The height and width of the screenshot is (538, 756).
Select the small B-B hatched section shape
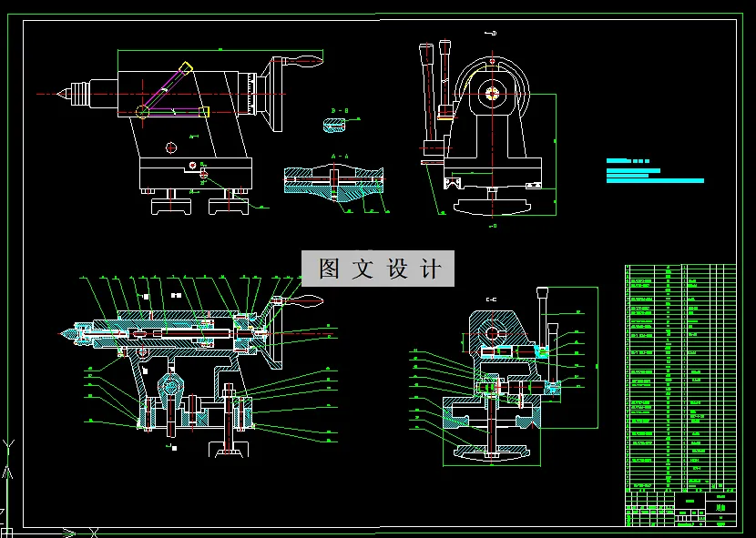[x=334, y=125]
